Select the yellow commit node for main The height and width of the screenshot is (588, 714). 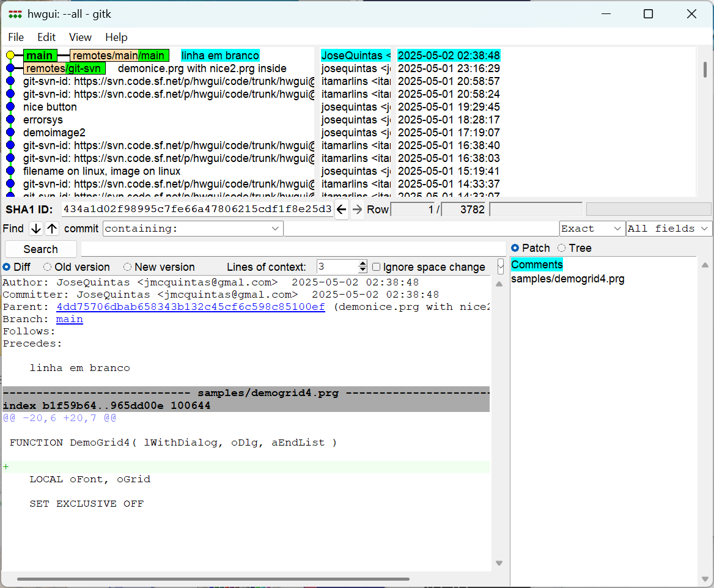[x=10, y=56]
